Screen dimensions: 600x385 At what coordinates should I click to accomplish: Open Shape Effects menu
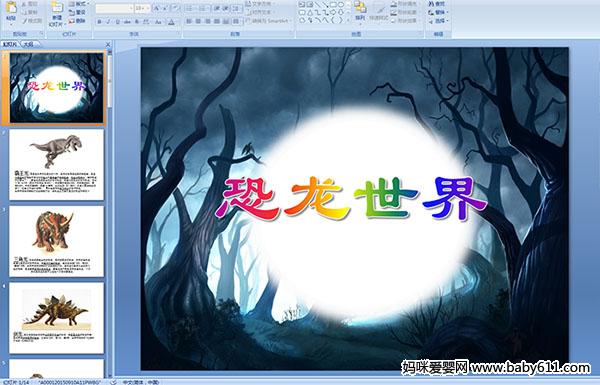[405, 21]
